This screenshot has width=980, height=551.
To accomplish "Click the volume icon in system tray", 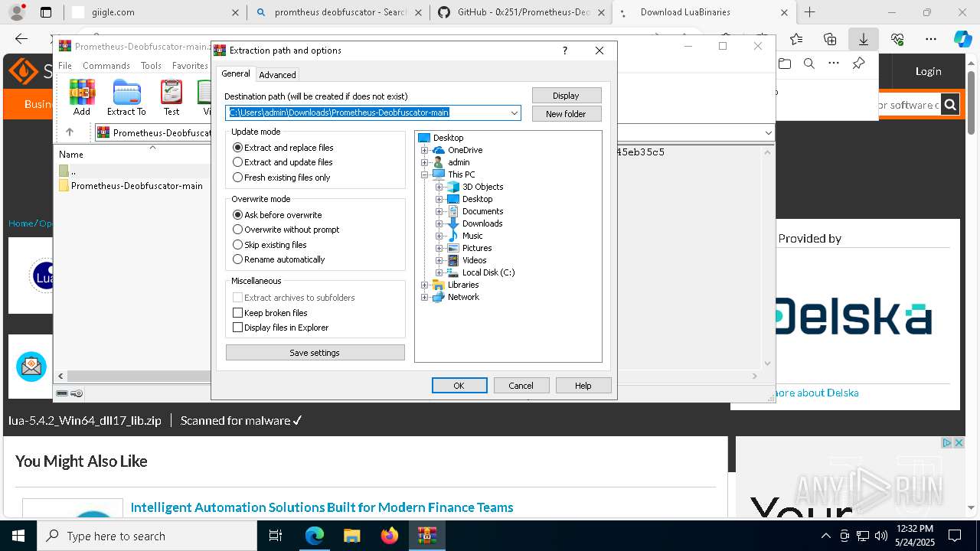I will point(881,536).
